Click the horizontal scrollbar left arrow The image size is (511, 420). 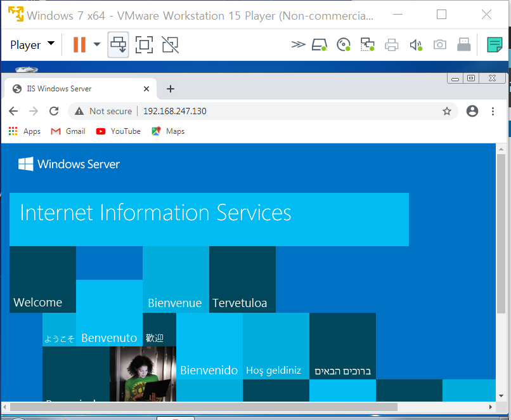[5, 407]
